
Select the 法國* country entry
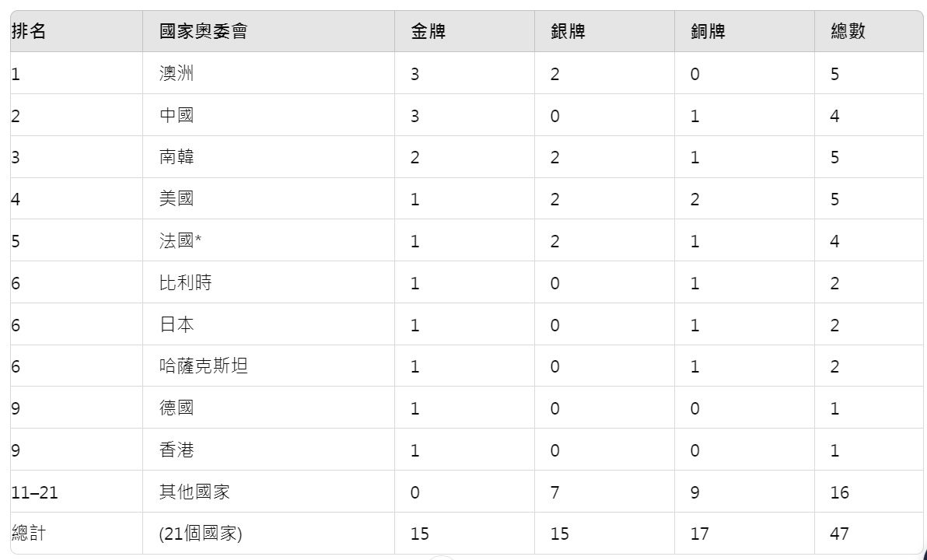180,241
